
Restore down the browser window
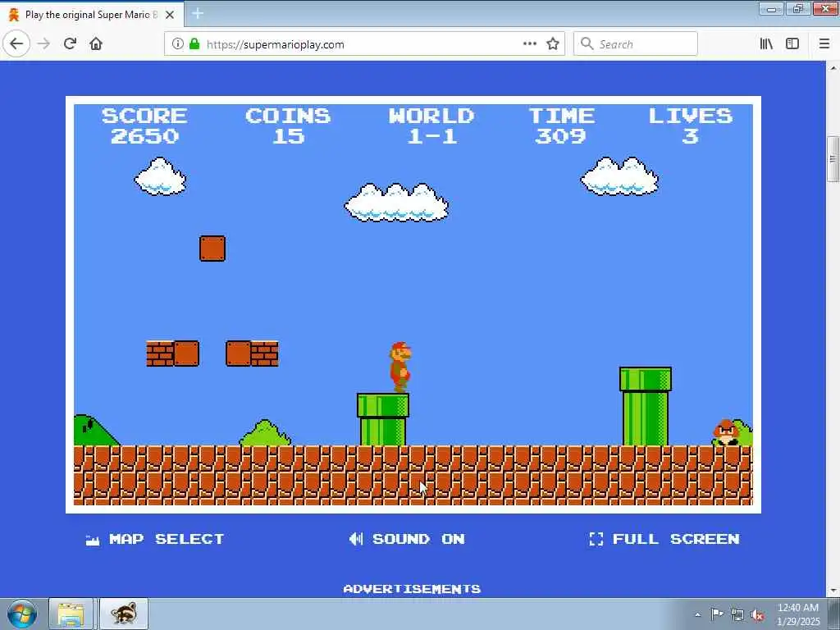coord(798,8)
